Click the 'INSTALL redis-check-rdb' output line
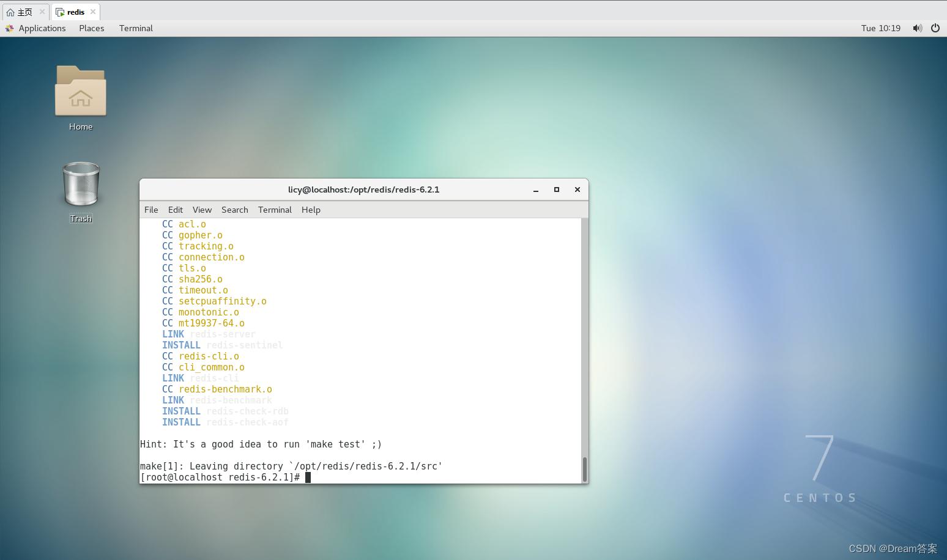The image size is (947, 560). [225, 411]
